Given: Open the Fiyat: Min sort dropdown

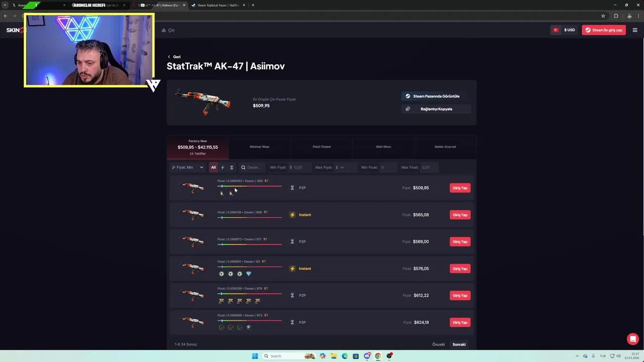Looking at the screenshot, I should pos(188,167).
